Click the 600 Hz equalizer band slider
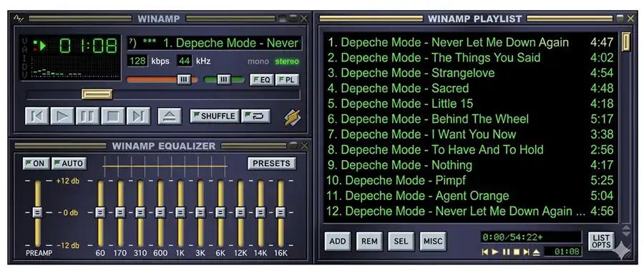The image size is (644, 273). pos(160,212)
